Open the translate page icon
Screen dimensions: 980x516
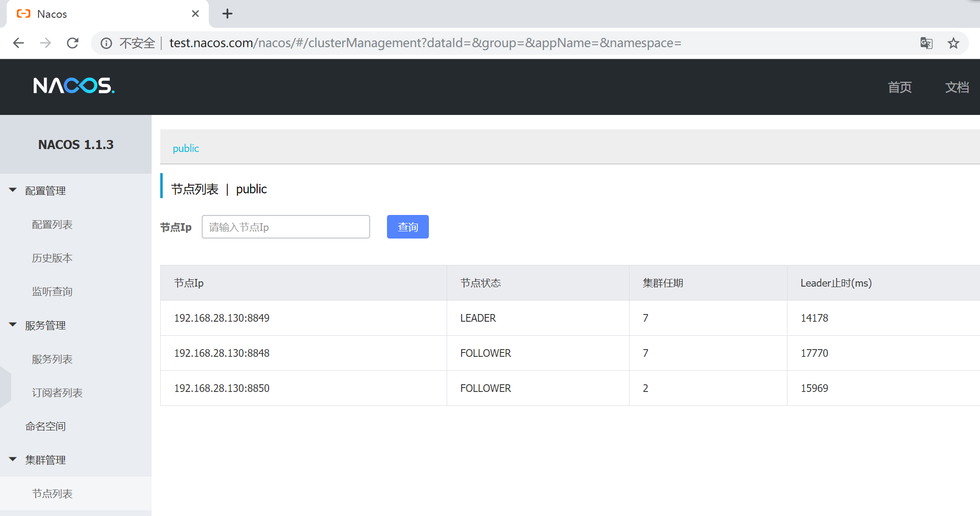click(926, 43)
